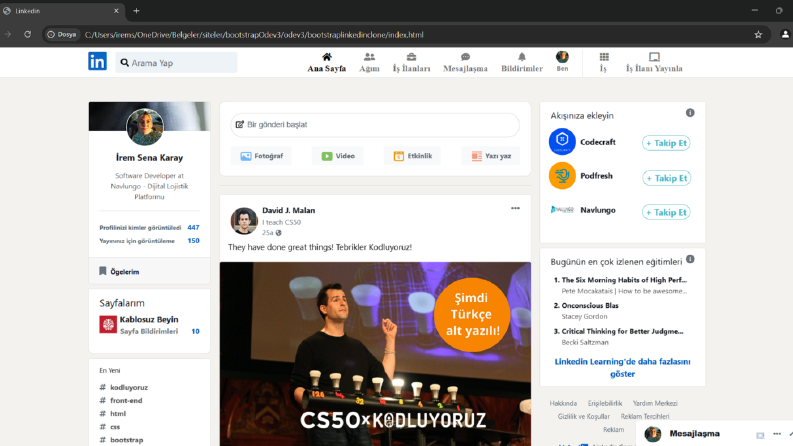793x446 pixels.
Task: Open Ana Sayfa home tab
Action: [x=327, y=63]
